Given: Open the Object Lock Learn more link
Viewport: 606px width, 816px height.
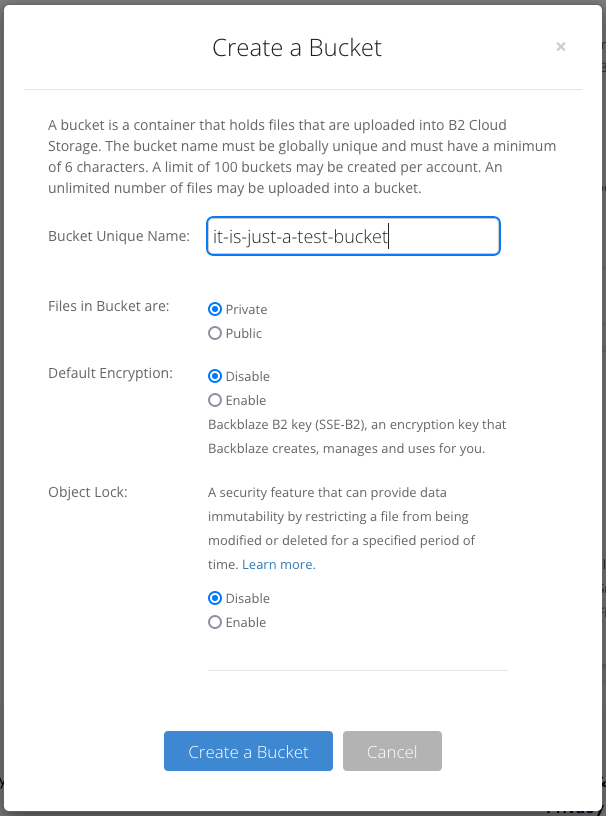Looking at the screenshot, I should [278, 564].
